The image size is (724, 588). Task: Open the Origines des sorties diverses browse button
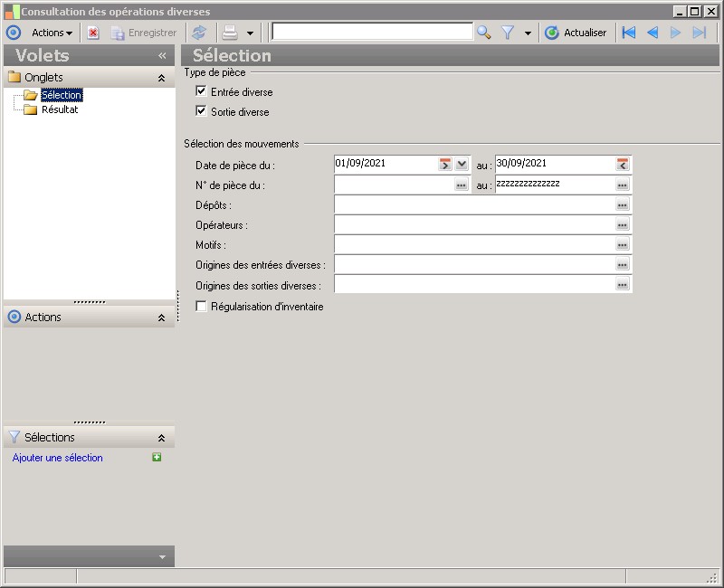(x=623, y=284)
